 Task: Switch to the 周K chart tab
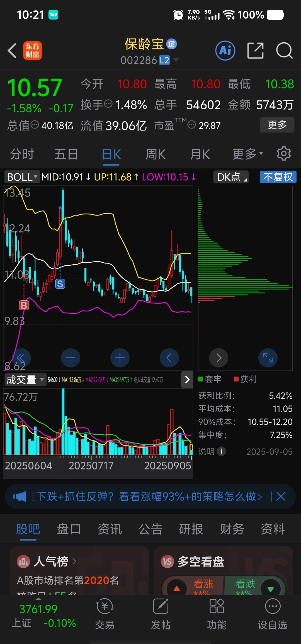(156, 154)
